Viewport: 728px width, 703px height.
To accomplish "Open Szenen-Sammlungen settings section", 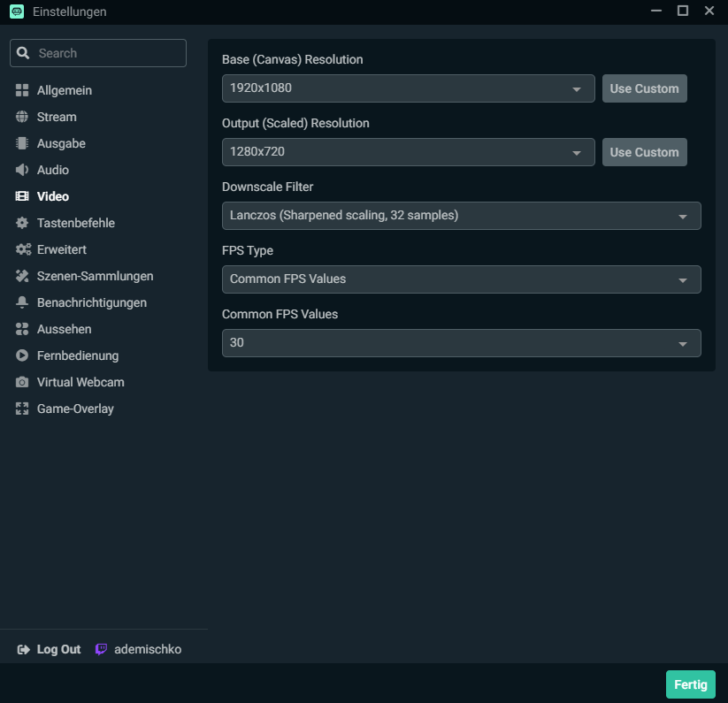I will point(95,276).
